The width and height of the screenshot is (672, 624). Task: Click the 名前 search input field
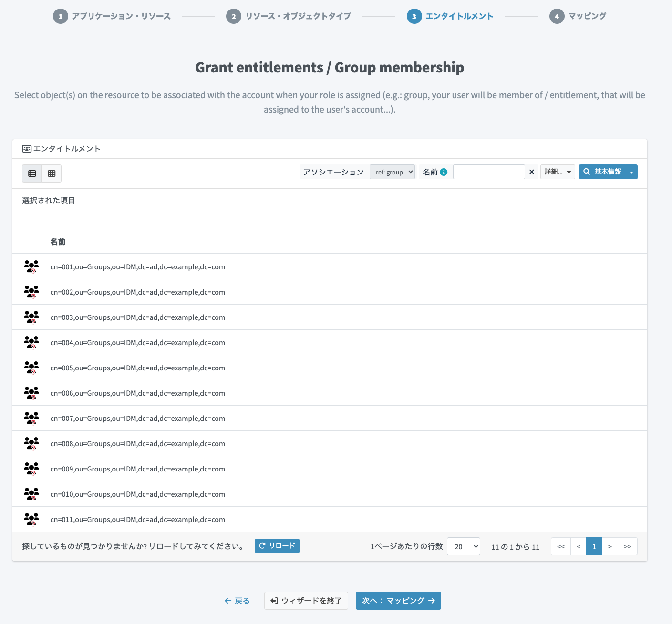(489, 172)
